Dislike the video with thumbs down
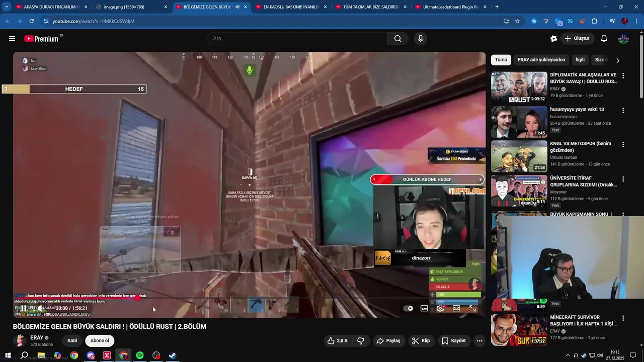644x362 pixels. [360, 341]
